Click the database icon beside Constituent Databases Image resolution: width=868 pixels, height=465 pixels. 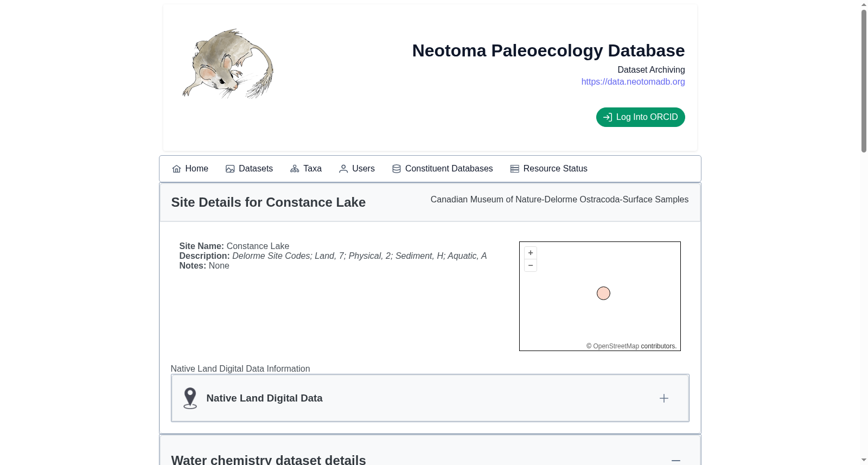pos(397,169)
